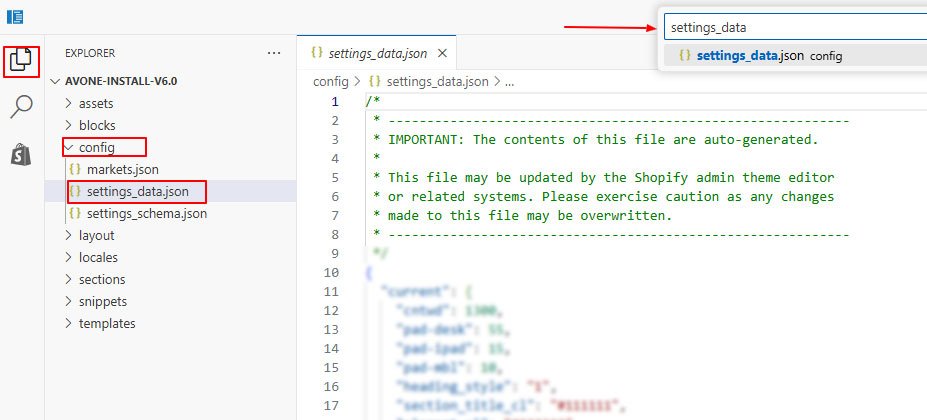Open the Search view icon
Image resolution: width=927 pixels, height=420 pixels.
pos(21,107)
